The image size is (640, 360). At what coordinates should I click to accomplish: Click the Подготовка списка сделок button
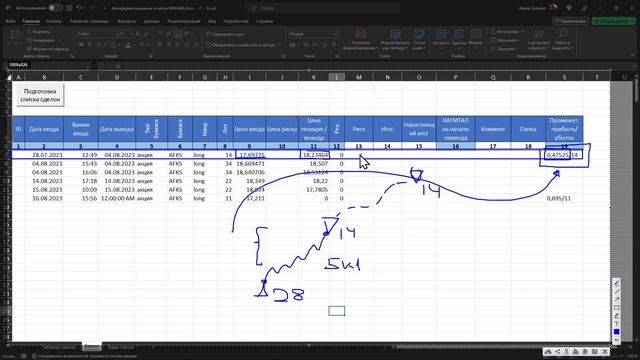(40, 95)
